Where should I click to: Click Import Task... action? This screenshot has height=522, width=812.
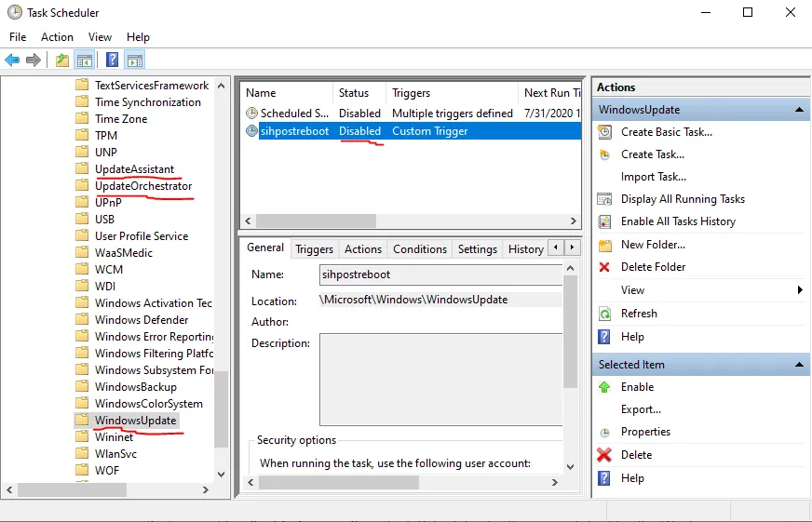pos(654,177)
